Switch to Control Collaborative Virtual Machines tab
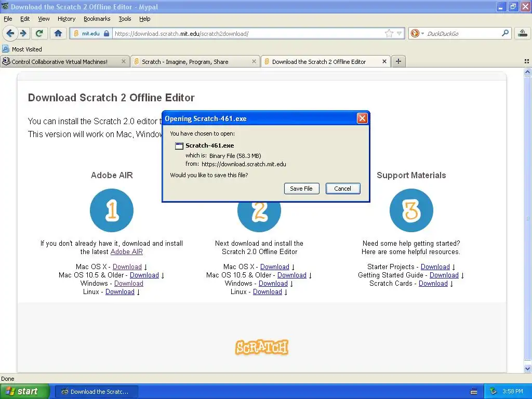 coord(65,61)
